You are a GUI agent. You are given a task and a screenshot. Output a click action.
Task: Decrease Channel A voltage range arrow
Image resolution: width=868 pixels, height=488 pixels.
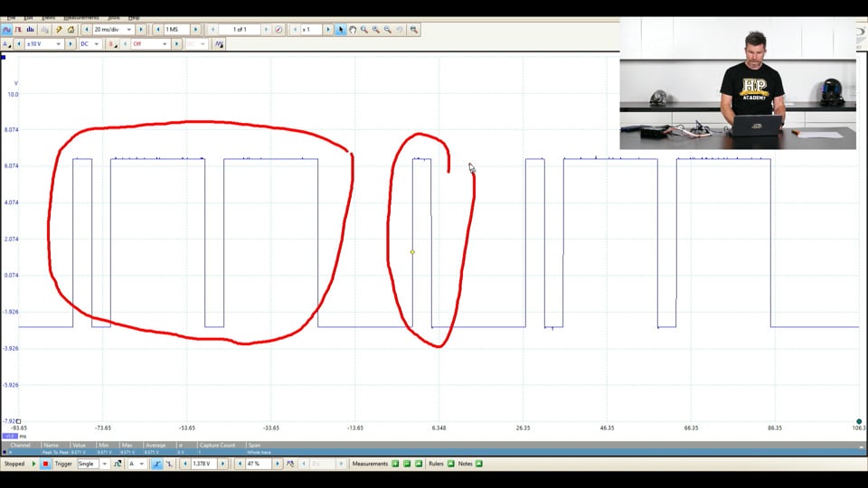[19, 43]
